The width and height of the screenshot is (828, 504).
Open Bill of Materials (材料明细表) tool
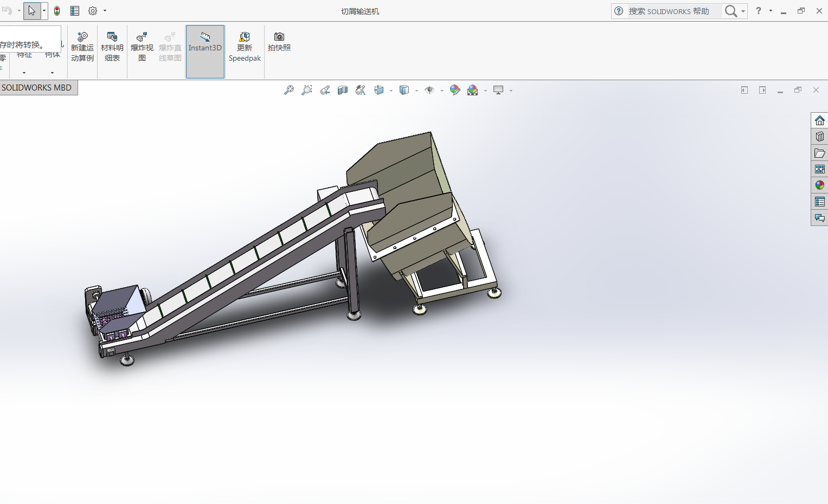pyautogui.click(x=112, y=47)
